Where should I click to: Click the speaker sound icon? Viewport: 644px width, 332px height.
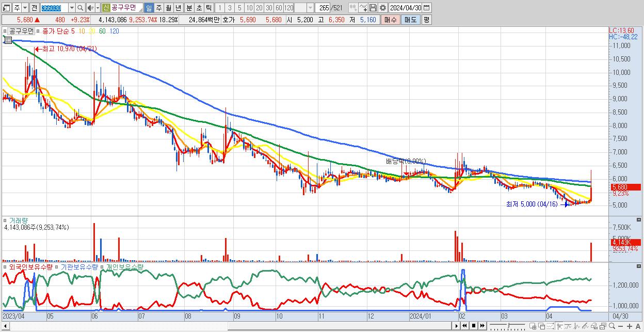tap(90, 8)
